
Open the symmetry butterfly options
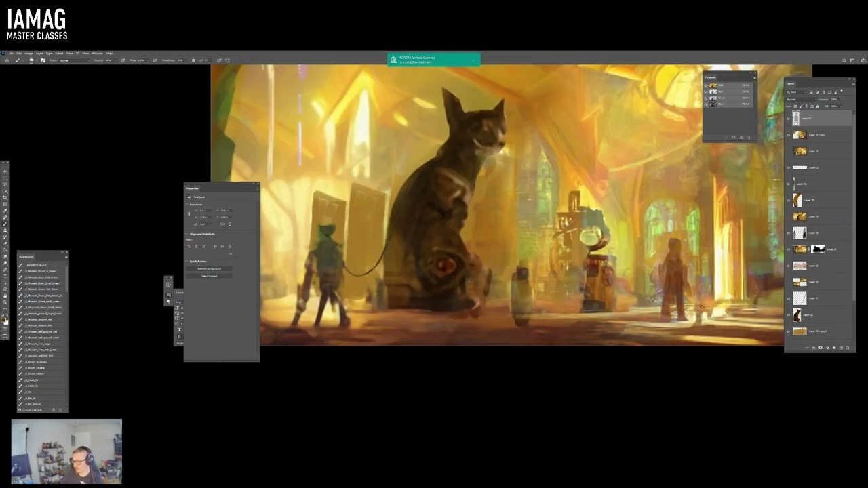[x=228, y=60]
